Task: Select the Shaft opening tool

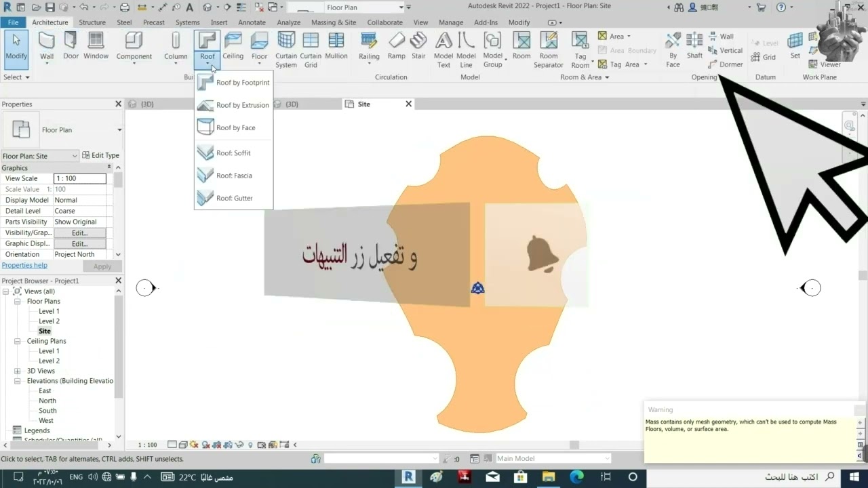Action: click(x=694, y=45)
